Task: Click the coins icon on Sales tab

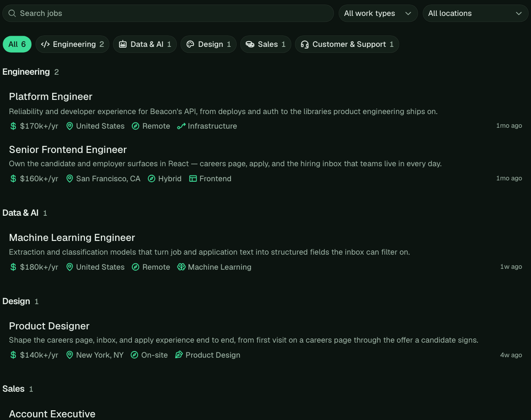Action: [x=250, y=44]
